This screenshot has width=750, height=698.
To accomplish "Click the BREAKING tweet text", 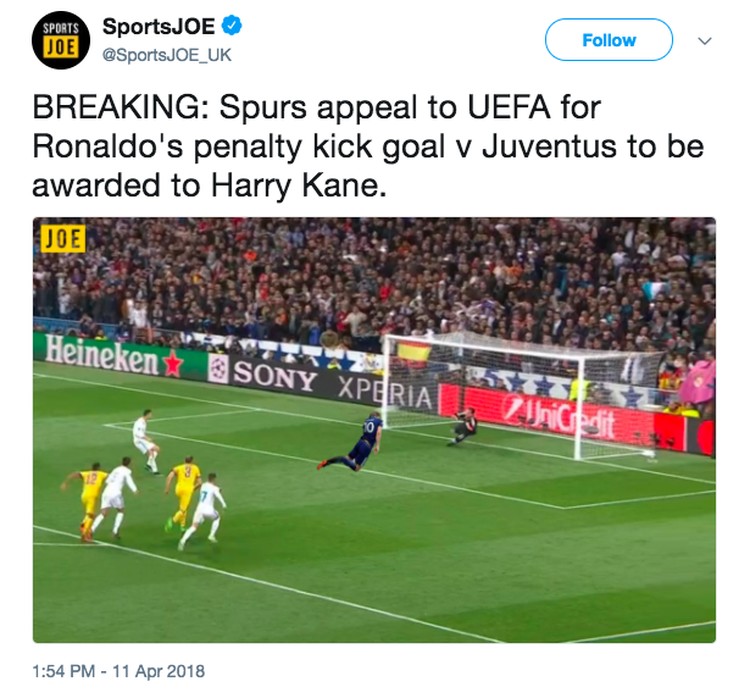I will (368, 146).
